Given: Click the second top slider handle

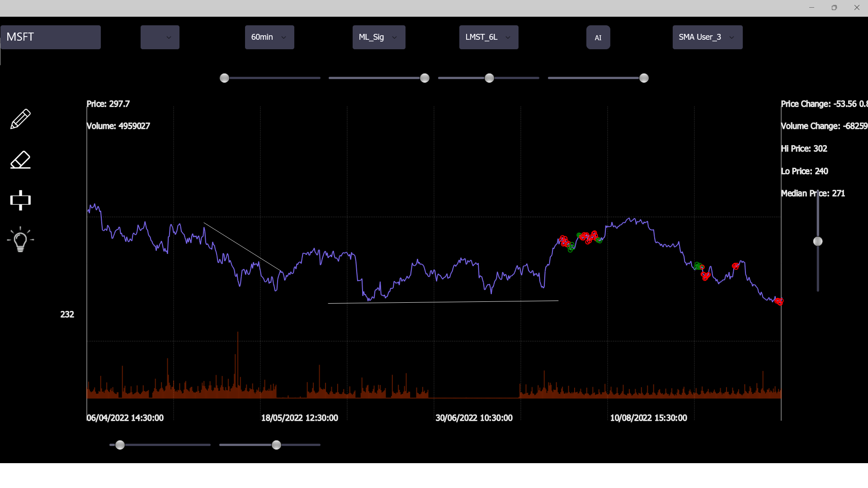Looking at the screenshot, I should point(425,78).
